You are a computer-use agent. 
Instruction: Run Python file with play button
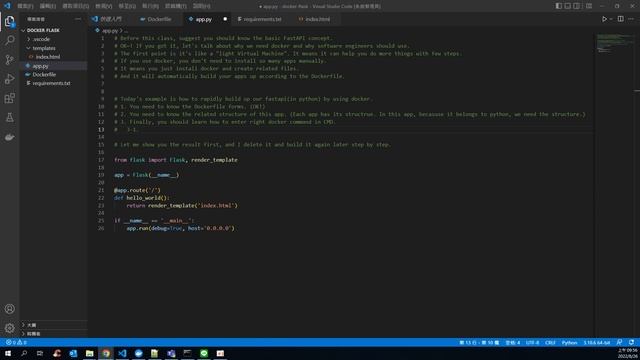click(604, 19)
